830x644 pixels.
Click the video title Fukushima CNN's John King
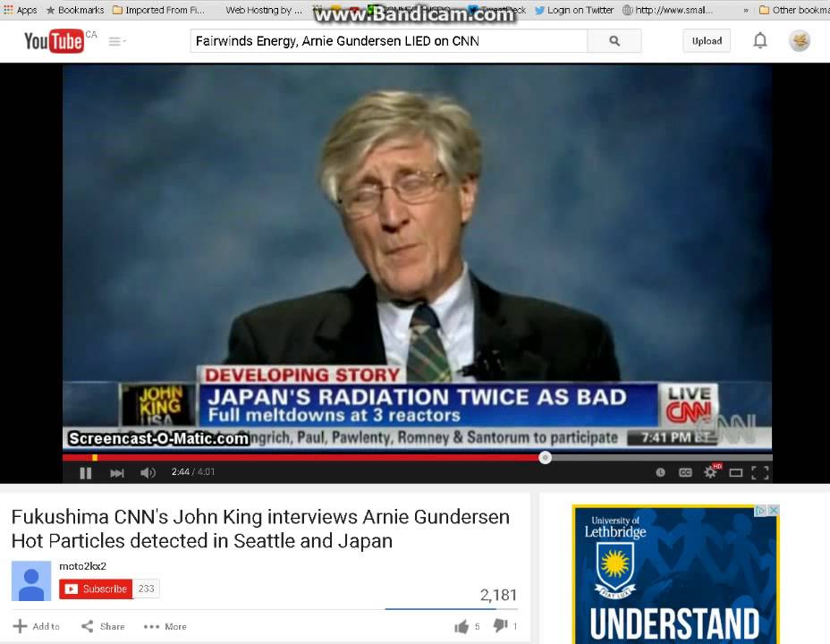(x=260, y=529)
